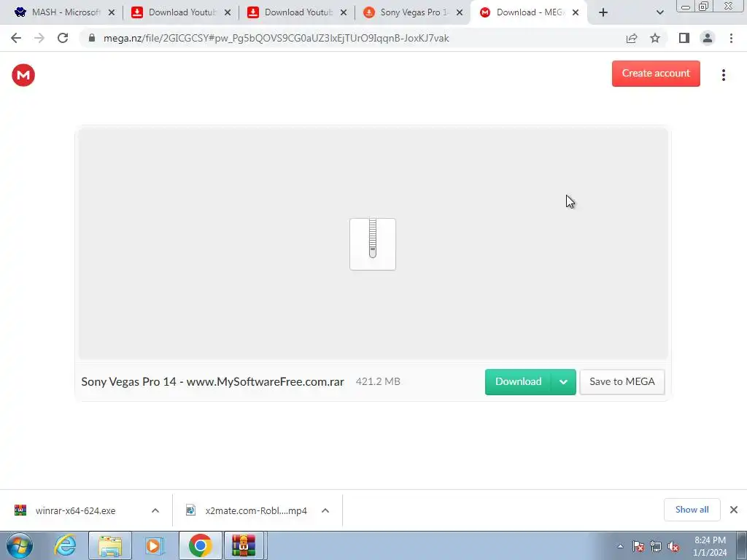Expand options for x2mate.com mp4 download
747x560 pixels.
tap(325, 510)
